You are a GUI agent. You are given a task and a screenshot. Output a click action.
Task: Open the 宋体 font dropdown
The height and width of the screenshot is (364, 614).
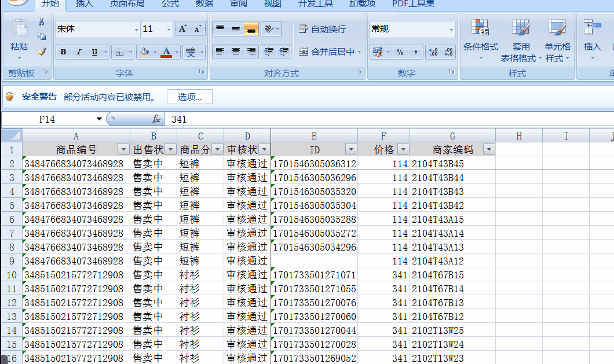(x=135, y=29)
